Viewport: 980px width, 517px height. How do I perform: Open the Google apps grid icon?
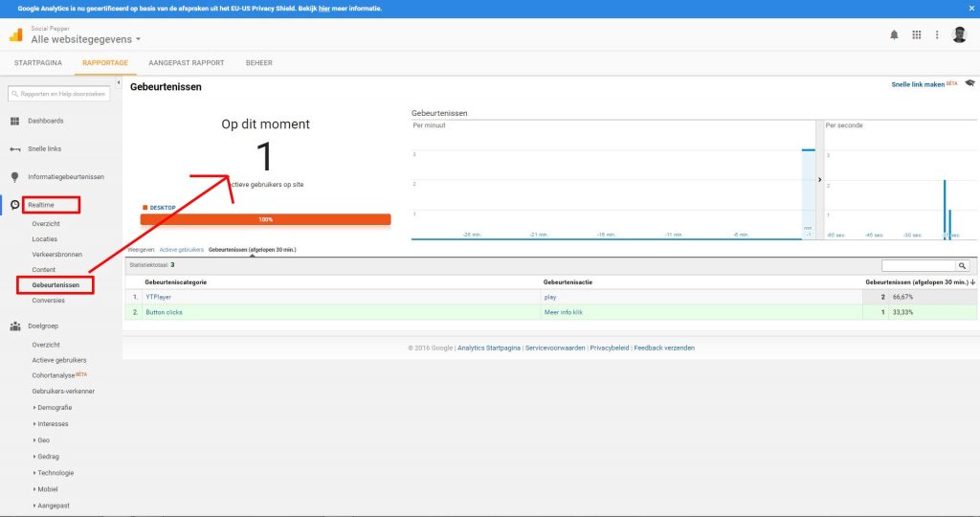point(916,34)
